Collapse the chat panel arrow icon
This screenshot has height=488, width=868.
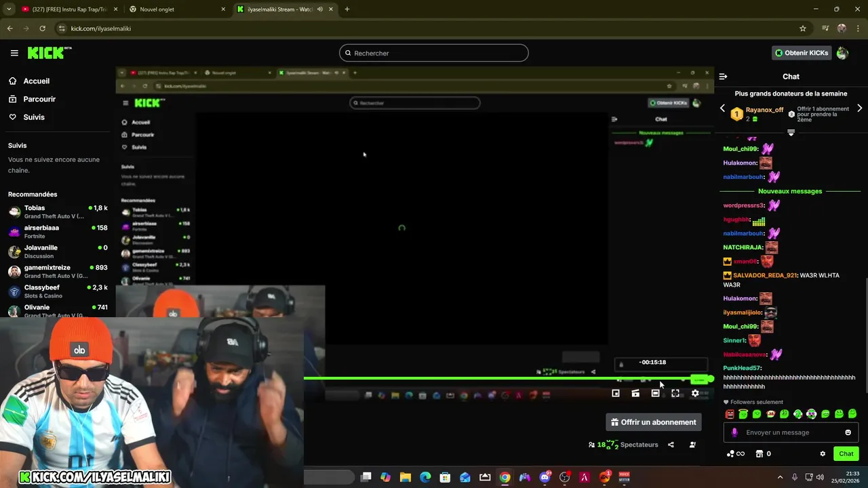tap(723, 77)
